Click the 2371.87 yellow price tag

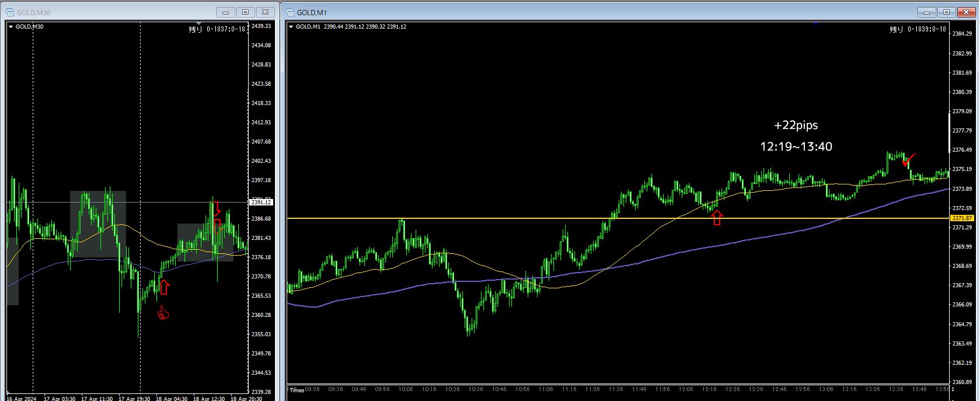tap(963, 218)
